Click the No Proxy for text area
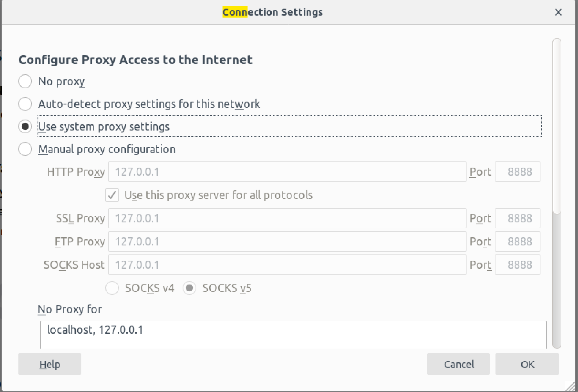This screenshot has width=578, height=392. 293,335
